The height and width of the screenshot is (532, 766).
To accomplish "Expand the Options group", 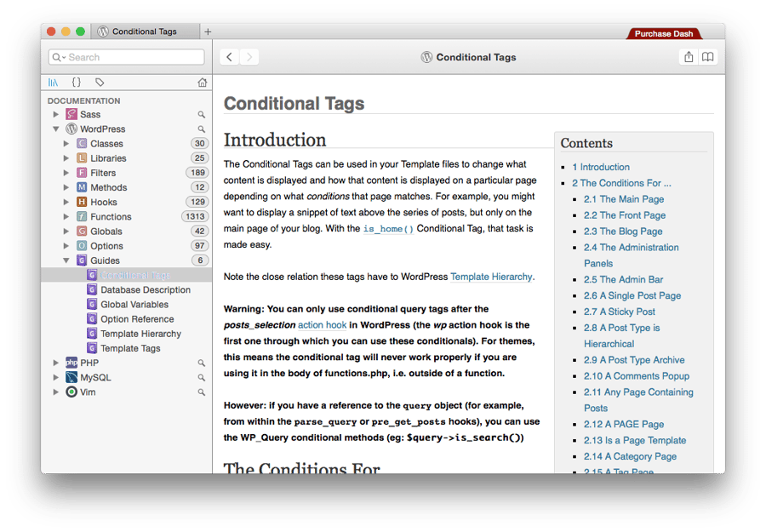I will tap(66, 246).
